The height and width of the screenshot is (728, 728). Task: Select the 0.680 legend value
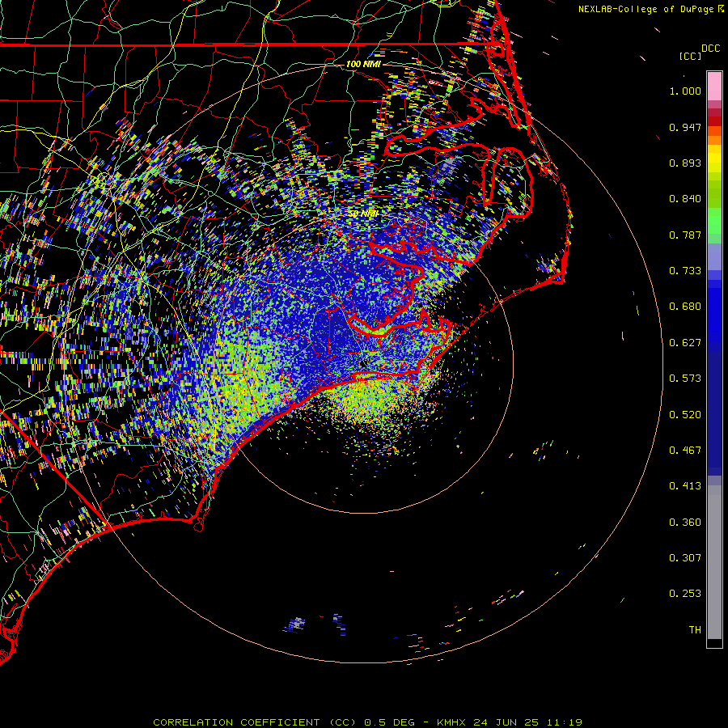tap(685, 307)
